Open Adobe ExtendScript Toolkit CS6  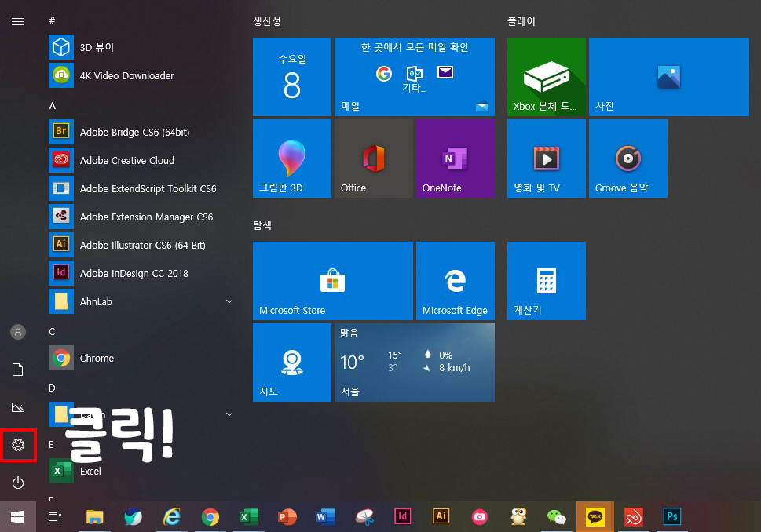141,188
